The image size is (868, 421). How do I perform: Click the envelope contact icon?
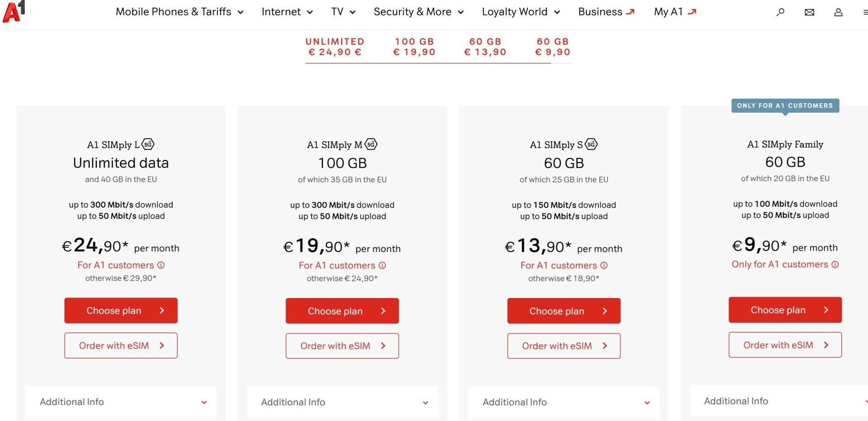pyautogui.click(x=809, y=12)
